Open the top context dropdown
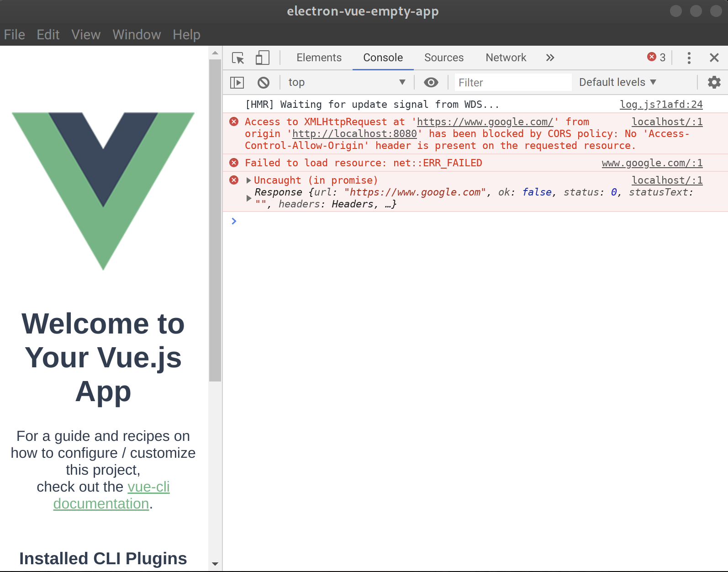This screenshot has width=728, height=572. coord(347,82)
